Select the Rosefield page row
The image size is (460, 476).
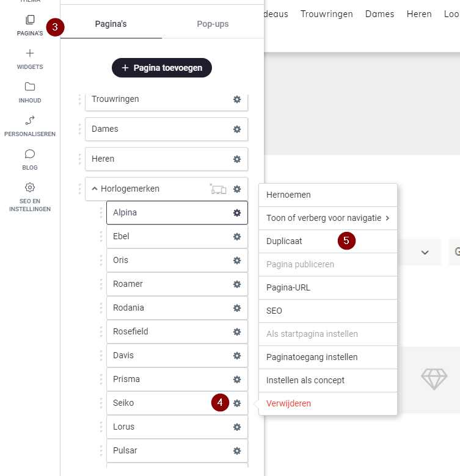[177, 332]
